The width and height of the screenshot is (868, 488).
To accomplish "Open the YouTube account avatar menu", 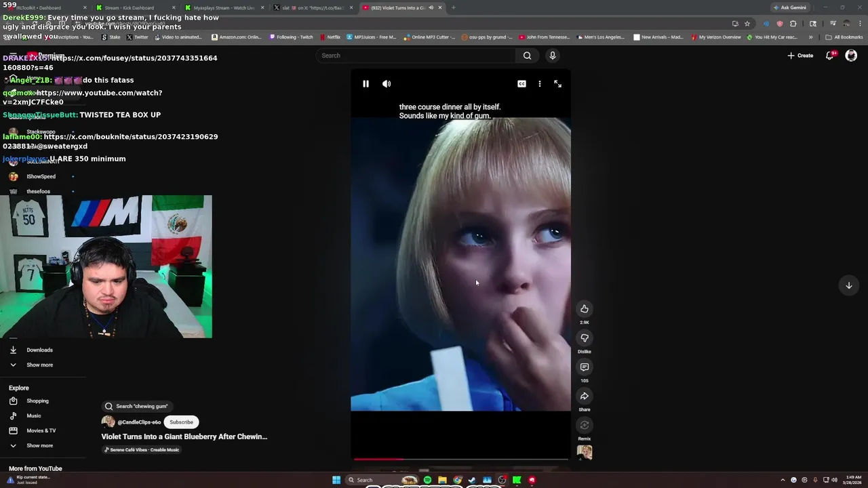I will pos(851,56).
